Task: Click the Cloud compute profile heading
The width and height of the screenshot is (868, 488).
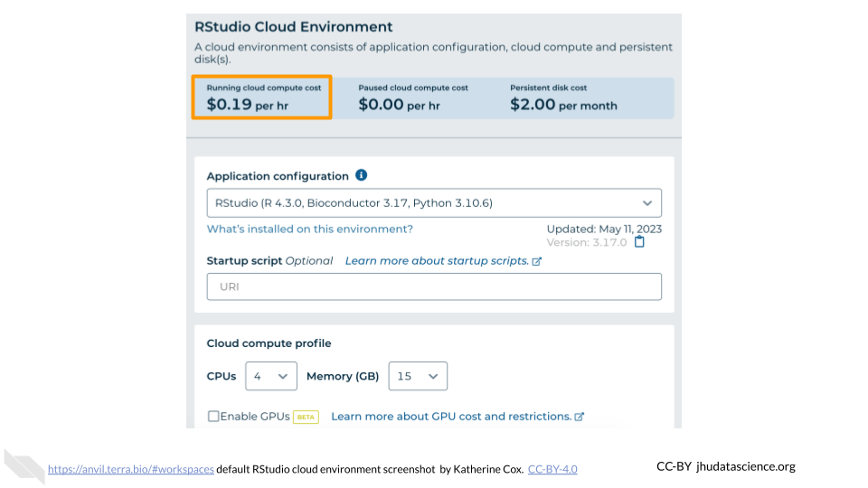Action: tap(269, 343)
